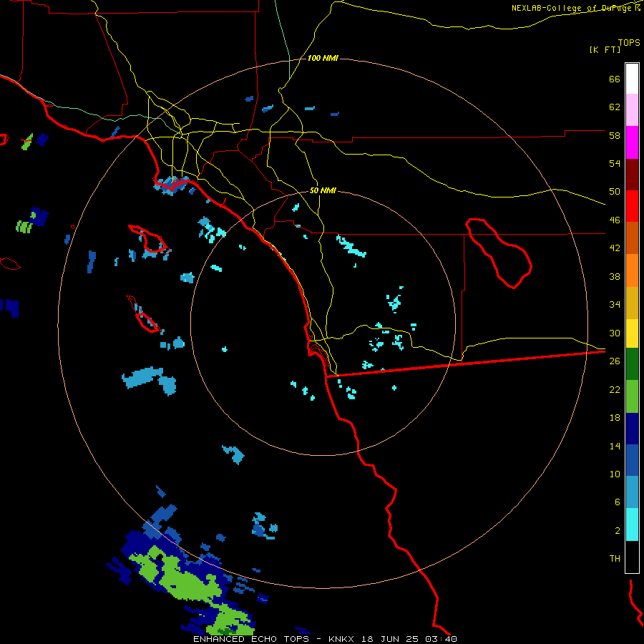644x644 pixels.
Task: Click the medium blue 18 kft swatch
Action: [x=632, y=460]
